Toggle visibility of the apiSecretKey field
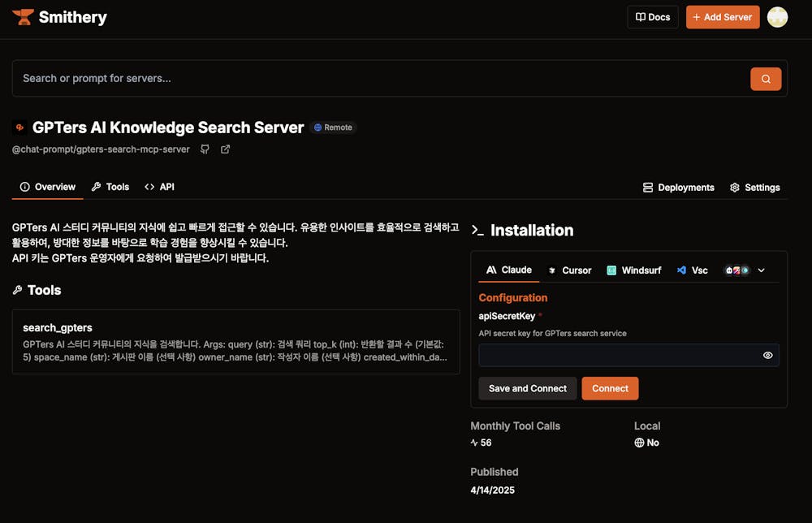This screenshot has width=812, height=523. 767,355
